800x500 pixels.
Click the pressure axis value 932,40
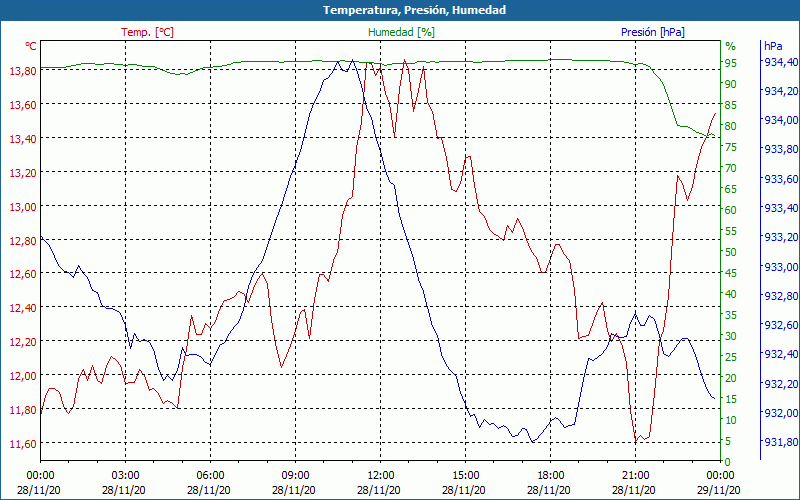[x=780, y=354]
